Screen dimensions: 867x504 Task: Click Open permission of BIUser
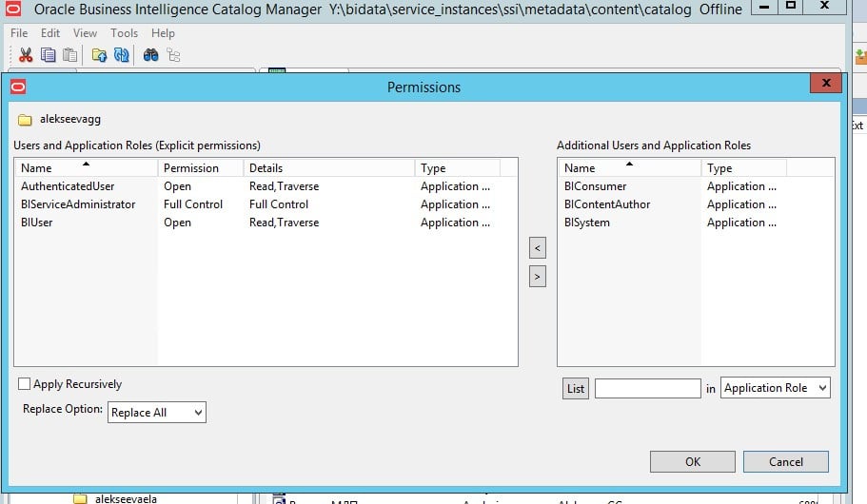[177, 223]
